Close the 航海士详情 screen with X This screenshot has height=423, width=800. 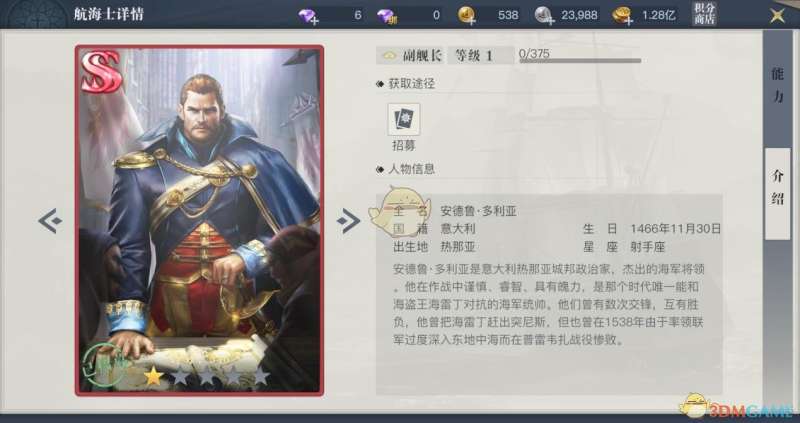[x=778, y=15]
